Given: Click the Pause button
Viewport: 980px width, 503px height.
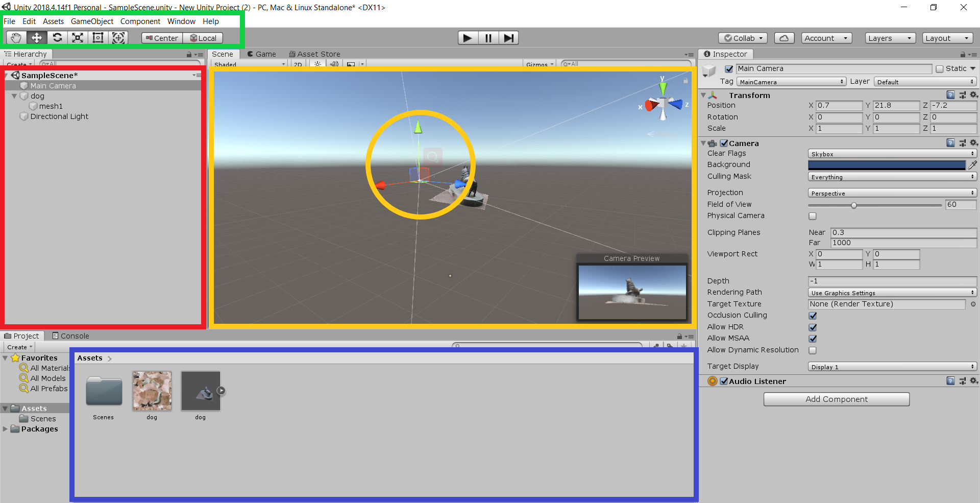Looking at the screenshot, I should [488, 38].
